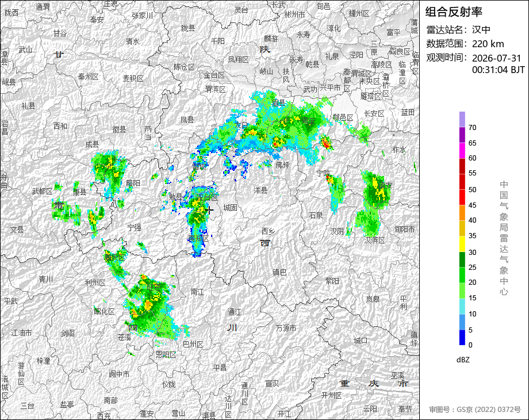Click the cyan 10–15 dBZ swatch
This screenshot has width=529, height=420.
point(462,306)
